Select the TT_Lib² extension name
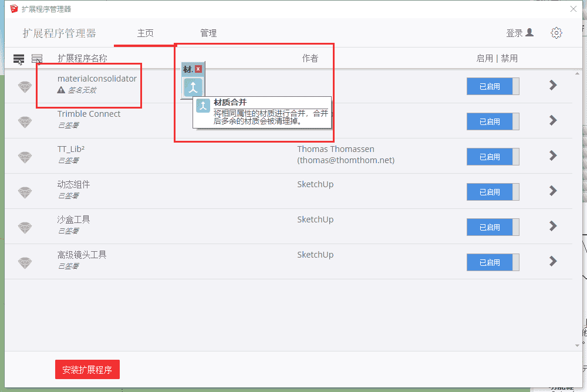This screenshot has height=392, width=587. (71, 149)
